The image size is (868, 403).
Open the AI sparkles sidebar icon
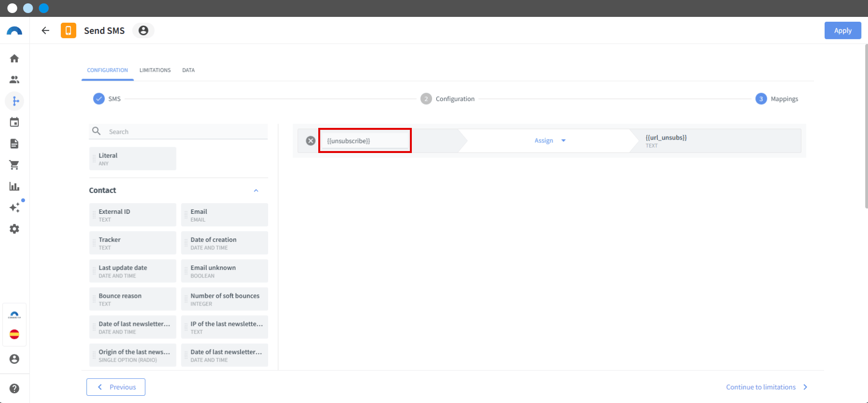click(x=14, y=208)
